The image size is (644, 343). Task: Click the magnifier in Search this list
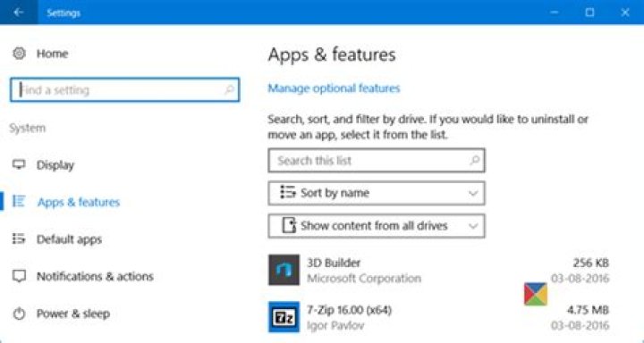(474, 160)
